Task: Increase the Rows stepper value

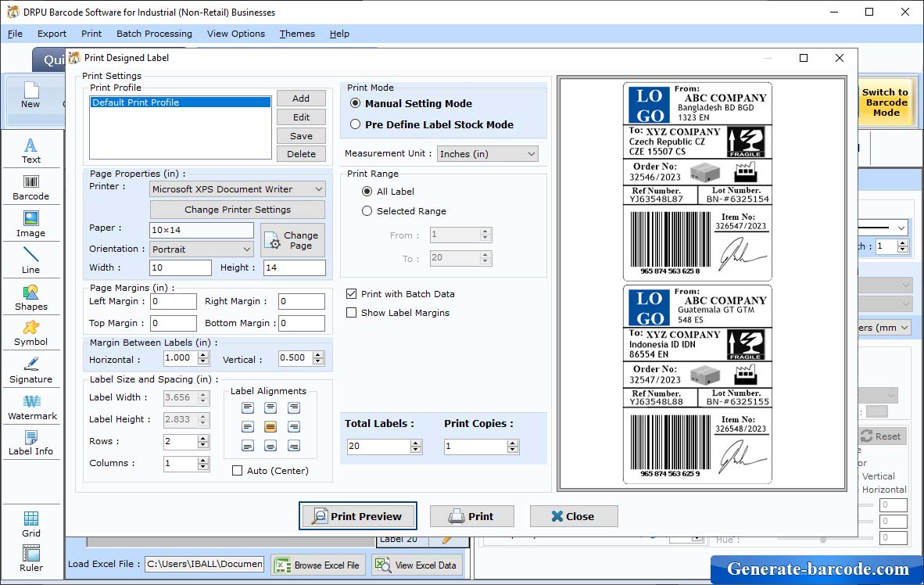Action: click(203, 438)
